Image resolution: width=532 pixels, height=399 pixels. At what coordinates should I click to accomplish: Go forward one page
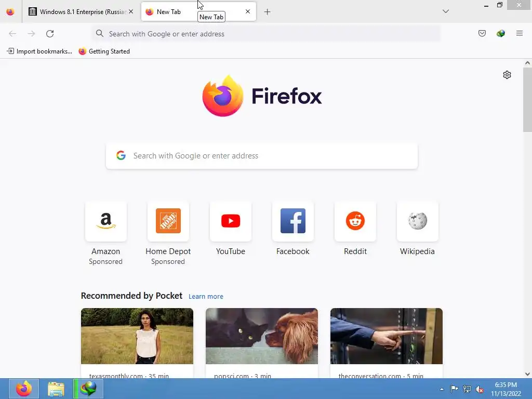click(31, 34)
